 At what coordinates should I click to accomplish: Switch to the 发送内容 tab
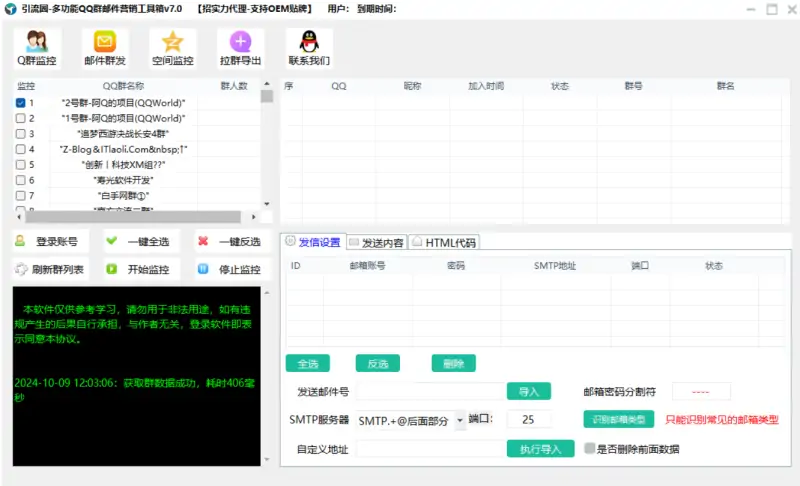click(377, 243)
